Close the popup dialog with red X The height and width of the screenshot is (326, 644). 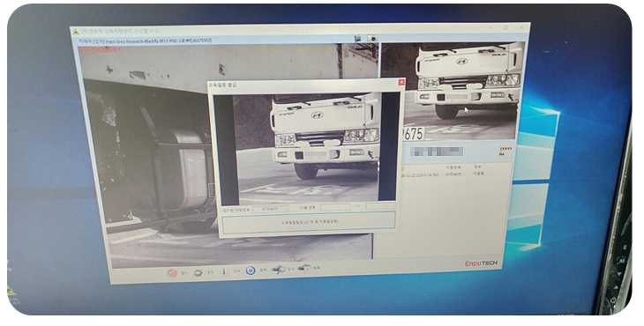(401, 83)
